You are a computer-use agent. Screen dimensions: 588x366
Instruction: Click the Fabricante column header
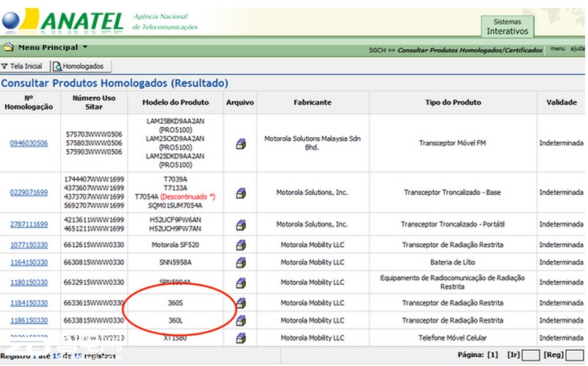pyautogui.click(x=313, y=102)
